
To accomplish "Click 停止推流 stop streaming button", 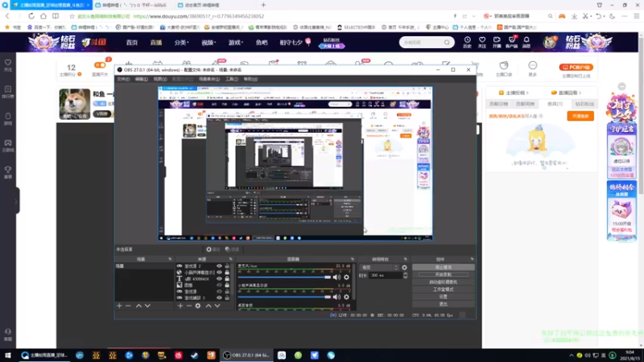I will [x=444, y=267].
